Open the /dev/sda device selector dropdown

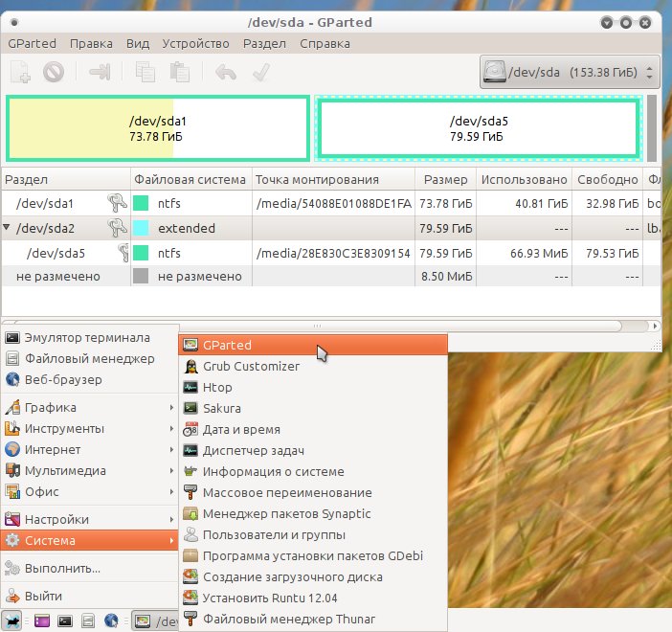(x=570, y=72)
